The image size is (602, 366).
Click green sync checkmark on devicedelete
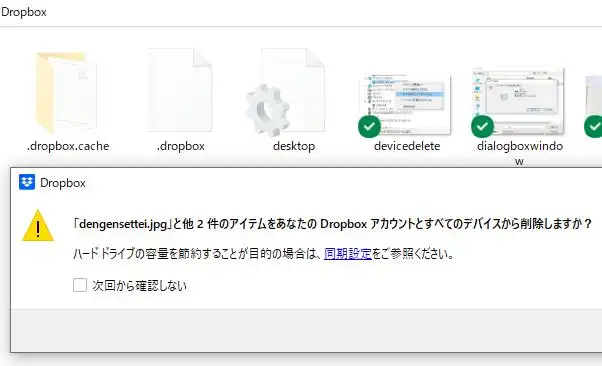pos(369,126)
